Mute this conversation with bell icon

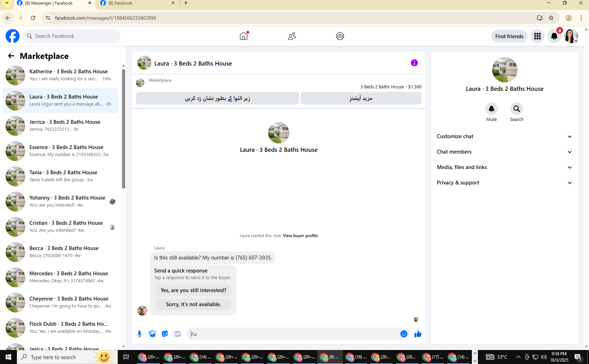coord(492,109)
